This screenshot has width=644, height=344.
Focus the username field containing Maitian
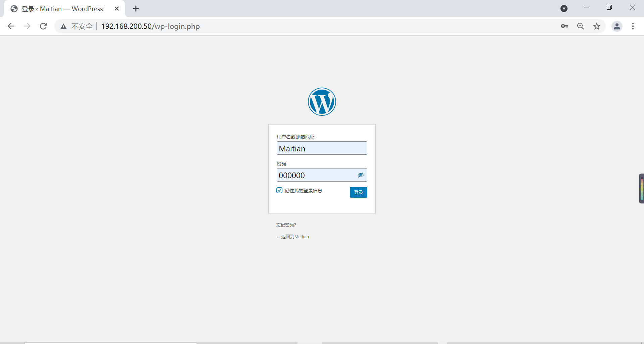pyautogui.click(x=322, y=148)
